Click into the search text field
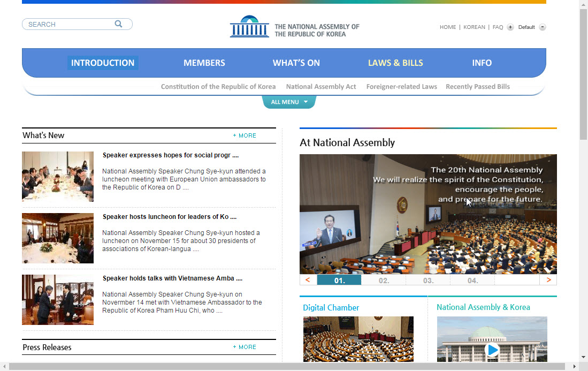588x371 pixels. coord(70,24)
